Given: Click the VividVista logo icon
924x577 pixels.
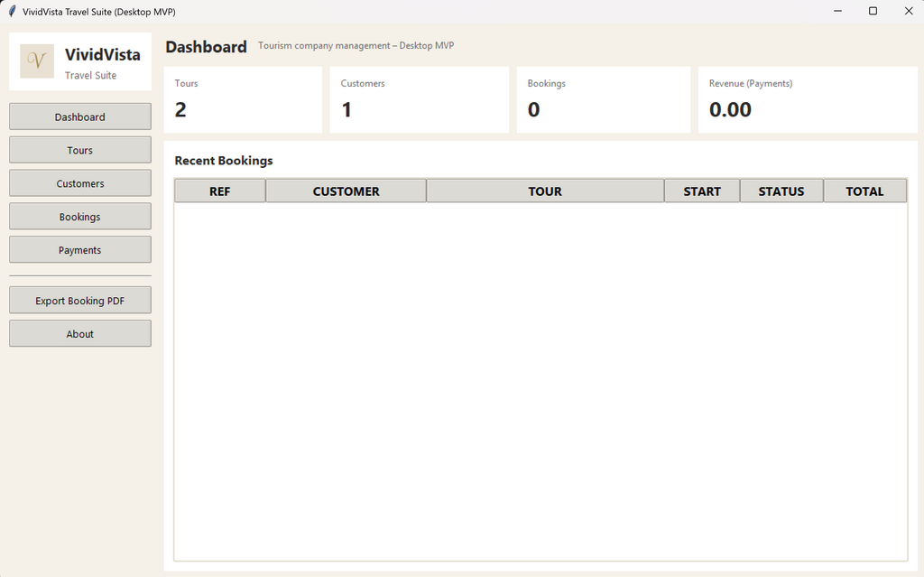Looking at the screenshot, I should 37,61.
